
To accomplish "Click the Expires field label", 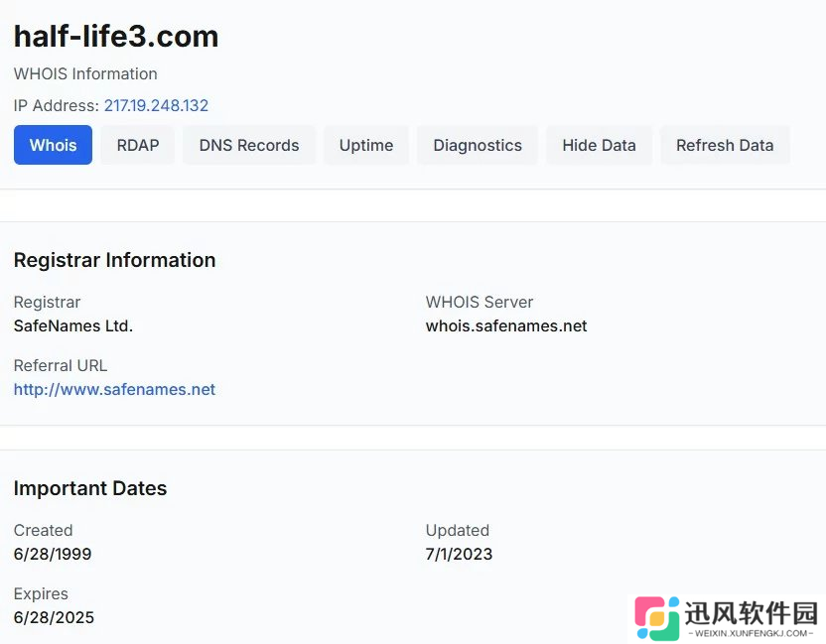I will [x=41, y=593].
